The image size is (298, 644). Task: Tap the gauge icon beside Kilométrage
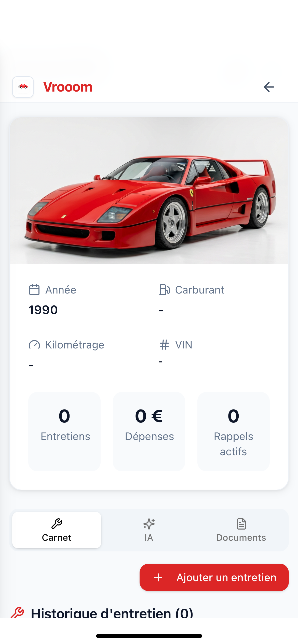point(34,345)
